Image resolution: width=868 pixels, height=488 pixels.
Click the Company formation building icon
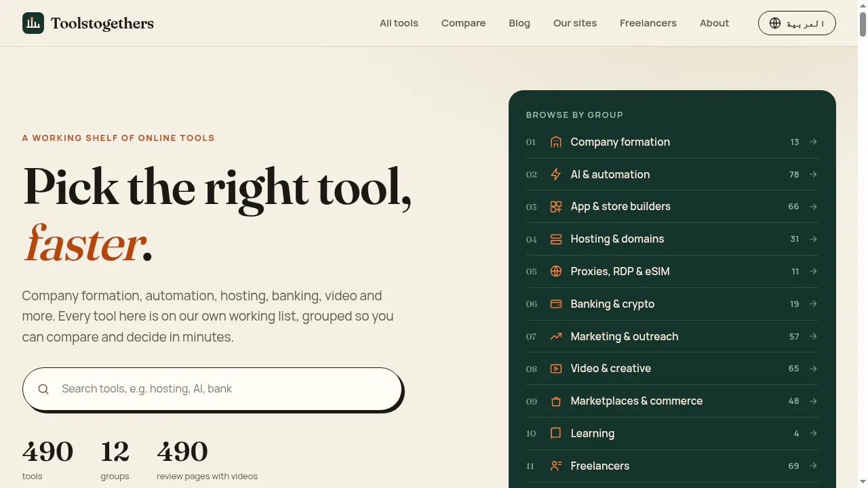(556, 142)
